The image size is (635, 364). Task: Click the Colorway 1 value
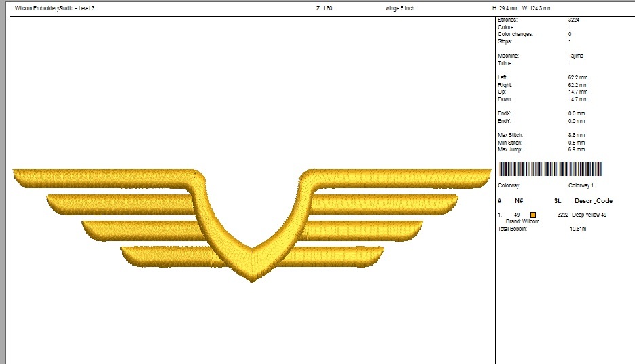click(581, 185)
